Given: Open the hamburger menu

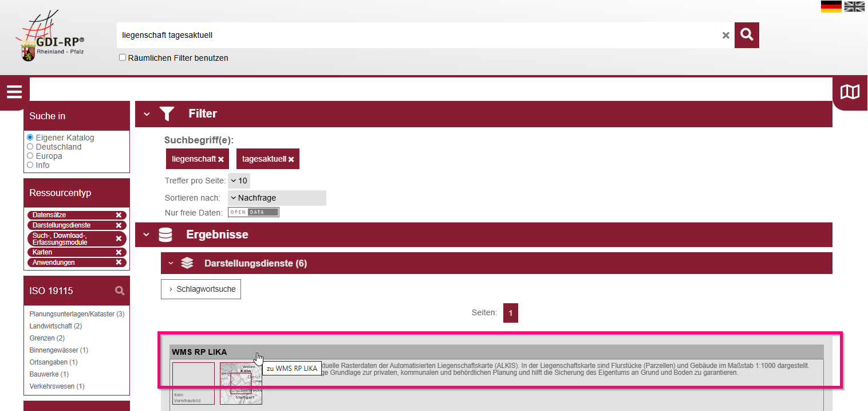Looking at the screenshot, I should point(14,92).
